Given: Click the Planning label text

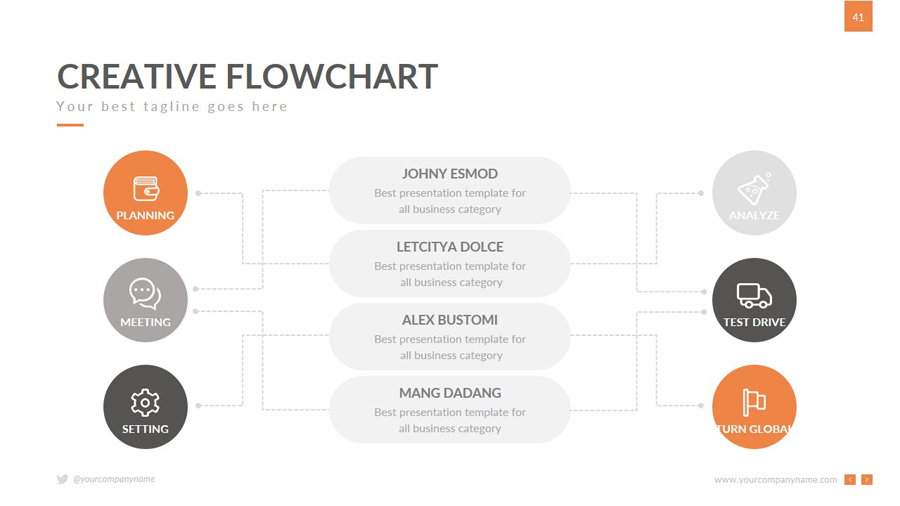Looking at the screenshot, I should 145,215.
